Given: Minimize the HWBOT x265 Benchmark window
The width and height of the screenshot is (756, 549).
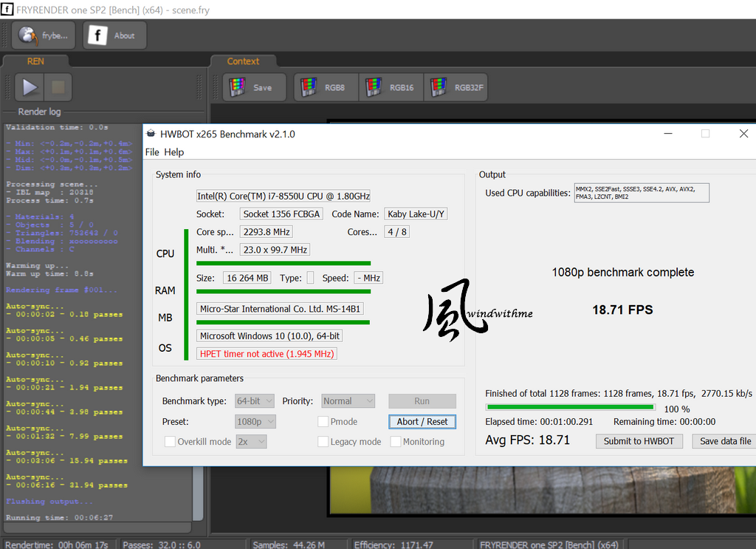Looking at the screenshot, I should click(667, 134).
